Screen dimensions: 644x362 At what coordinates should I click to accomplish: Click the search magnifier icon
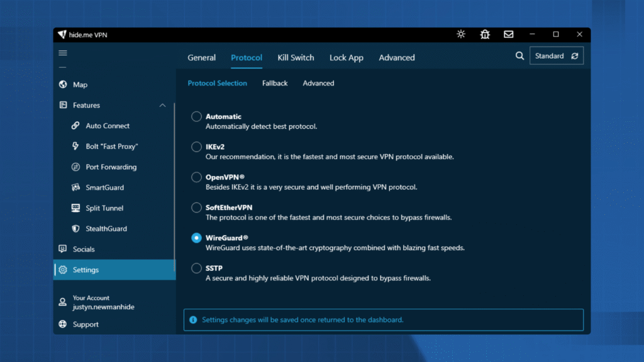click(x=519, y=56)
